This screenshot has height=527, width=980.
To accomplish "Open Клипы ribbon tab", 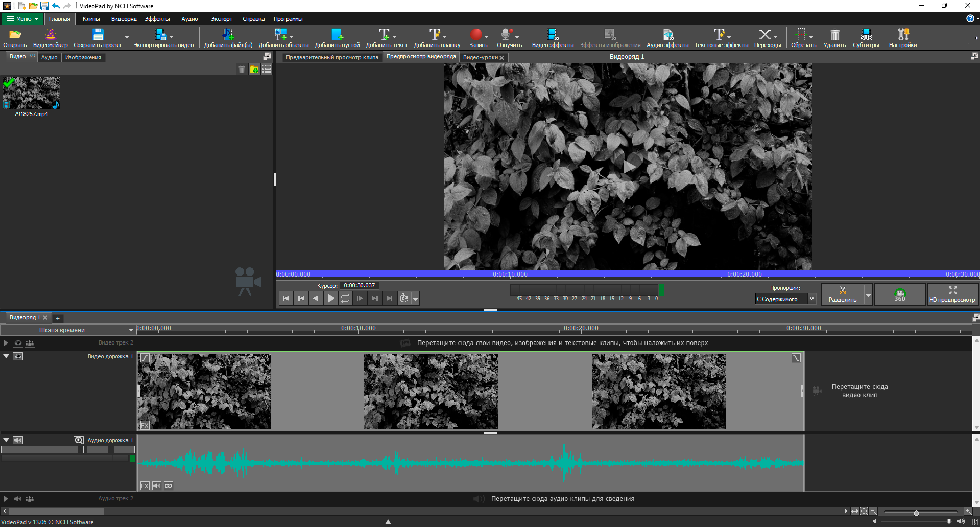I will (91, 19).
